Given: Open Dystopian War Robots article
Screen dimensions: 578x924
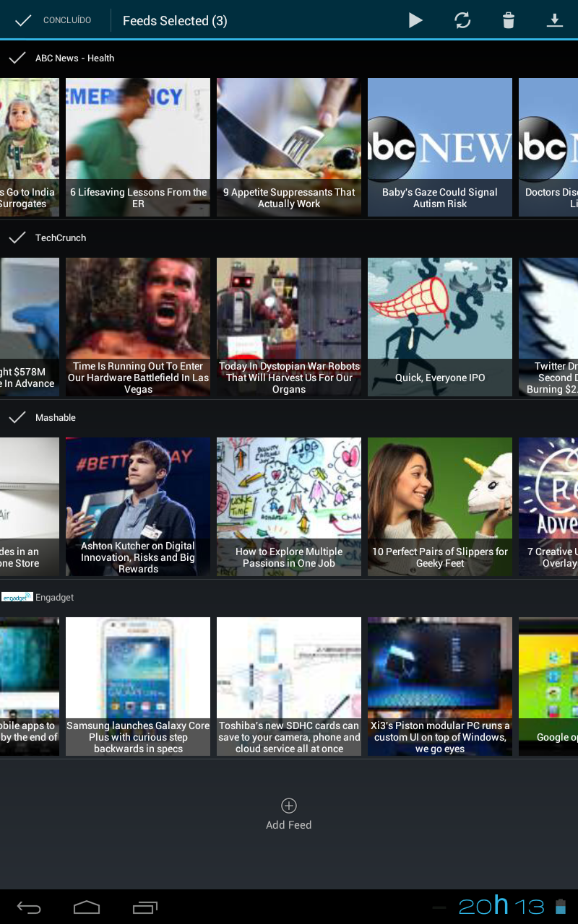Looking at the screenshot, I should 289,327.
